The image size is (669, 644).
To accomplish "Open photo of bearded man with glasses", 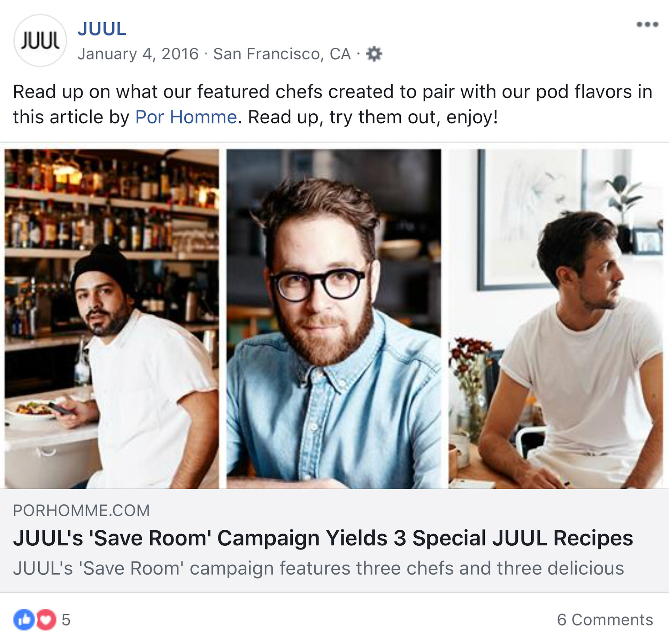I will point(334,319).
